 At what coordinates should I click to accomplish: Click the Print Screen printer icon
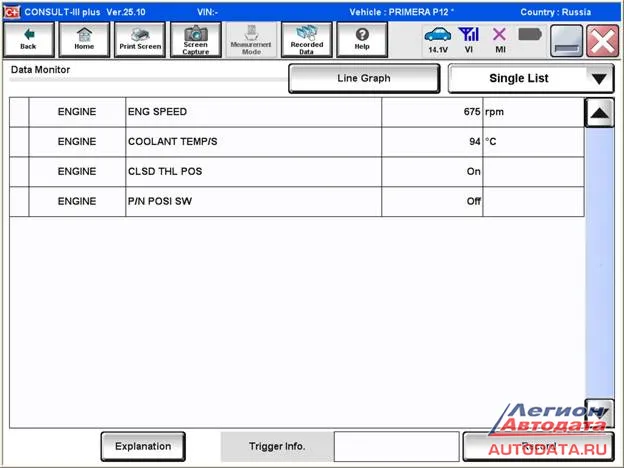coord(140,40)
